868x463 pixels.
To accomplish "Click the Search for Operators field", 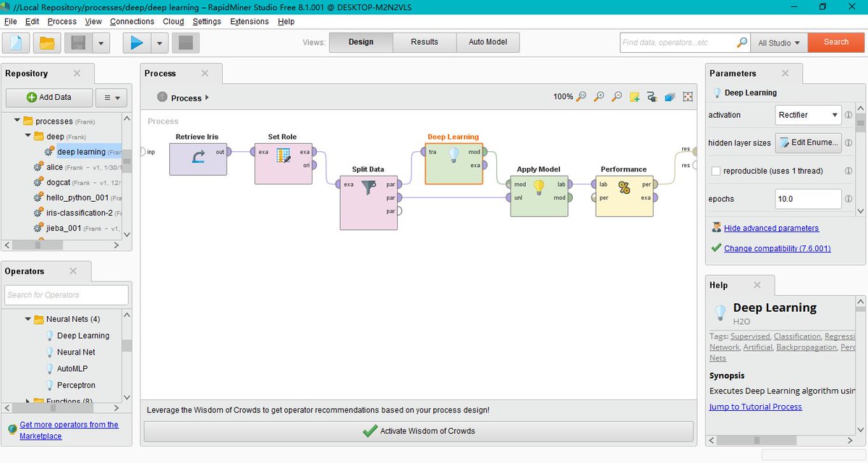I will tap(67, 294).
